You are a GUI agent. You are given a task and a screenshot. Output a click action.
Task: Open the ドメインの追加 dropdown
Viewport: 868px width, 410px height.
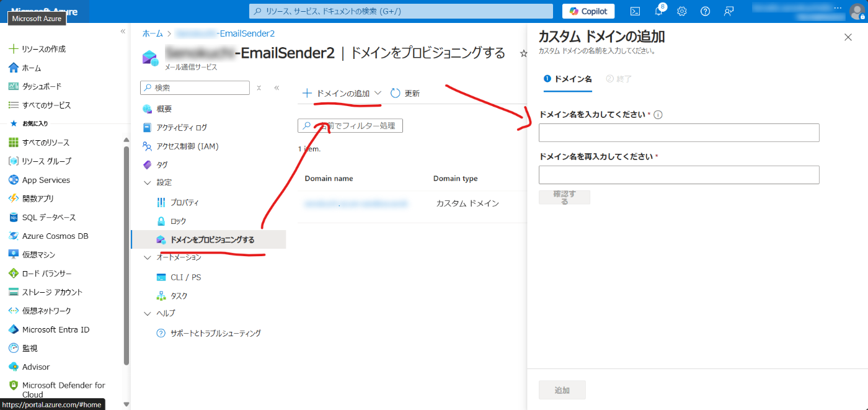click(342, 93)
